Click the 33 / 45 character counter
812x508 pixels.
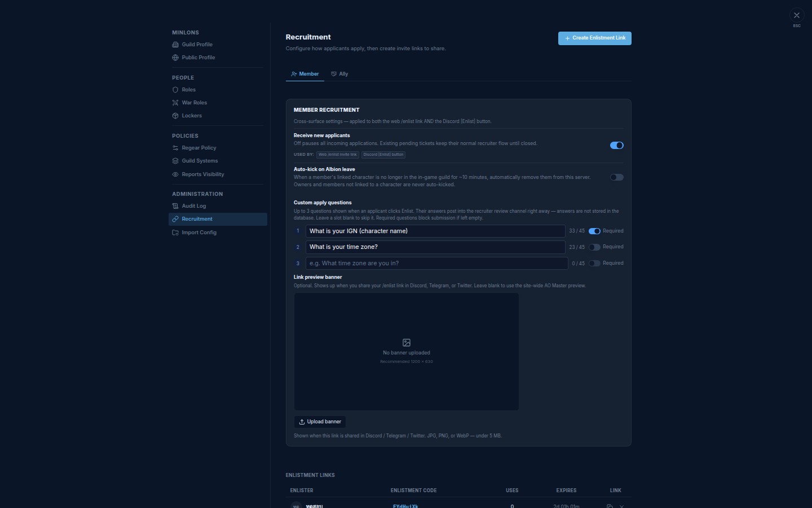pyautogui.click(x=577, y=231)
